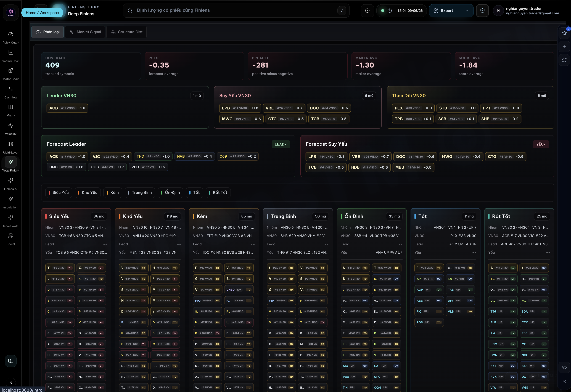
Task: Click the Finlens logo icon
Action: (10, 12)
